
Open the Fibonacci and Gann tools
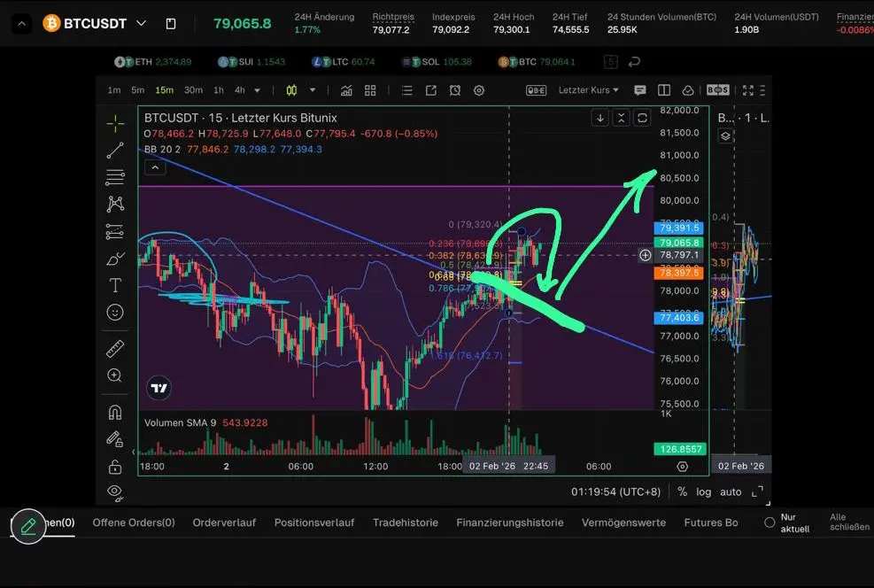point(115,177)
